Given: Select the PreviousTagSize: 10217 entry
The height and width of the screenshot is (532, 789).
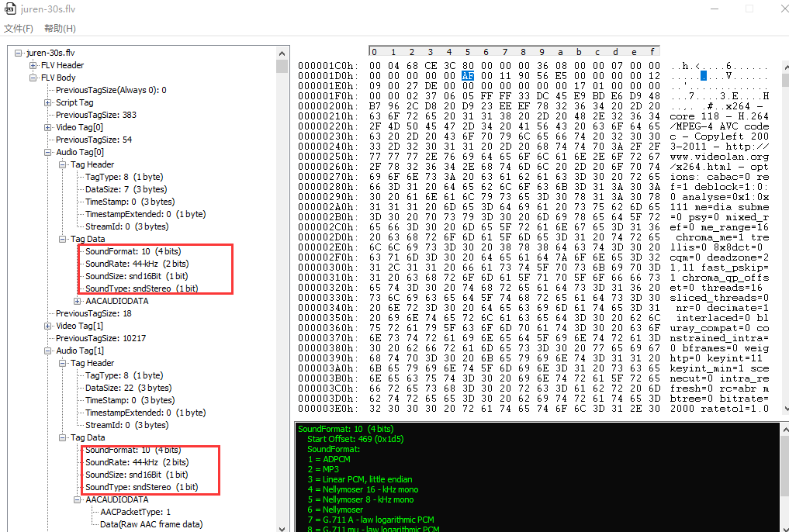Looking at the screenshot, I should click(x=101, y=338).
